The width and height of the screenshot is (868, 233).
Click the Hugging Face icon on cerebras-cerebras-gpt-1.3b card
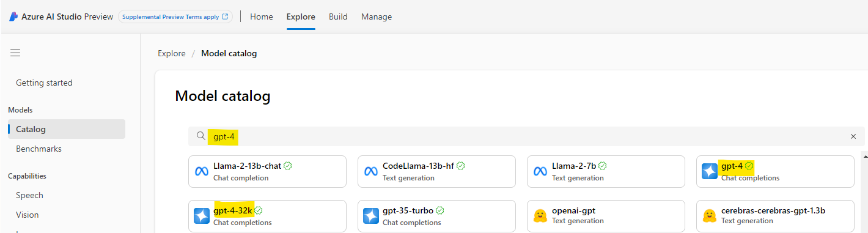pyautogui.click(x=710, y=216)
